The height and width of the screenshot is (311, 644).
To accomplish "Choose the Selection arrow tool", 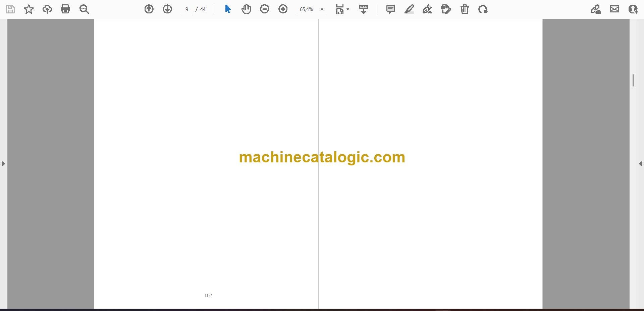I will coord(228,9).
